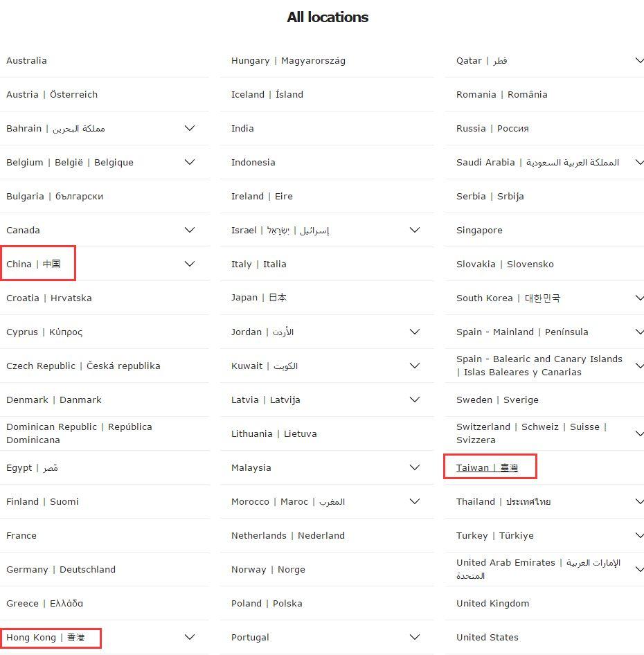Image resolution: width=644 pixels, height=655 pixels.
Task: Expand the Kuwait row chevron
Action: [414, 366]
